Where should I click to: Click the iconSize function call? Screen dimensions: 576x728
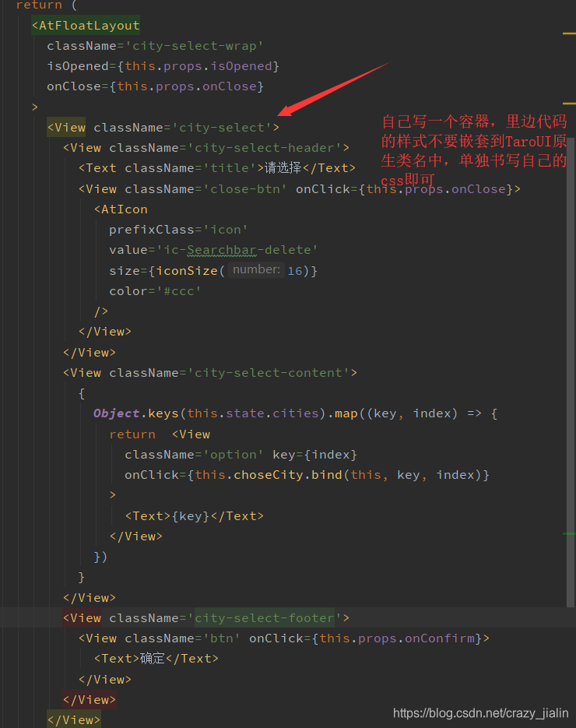pyautogui.click(x=187, y=271)
